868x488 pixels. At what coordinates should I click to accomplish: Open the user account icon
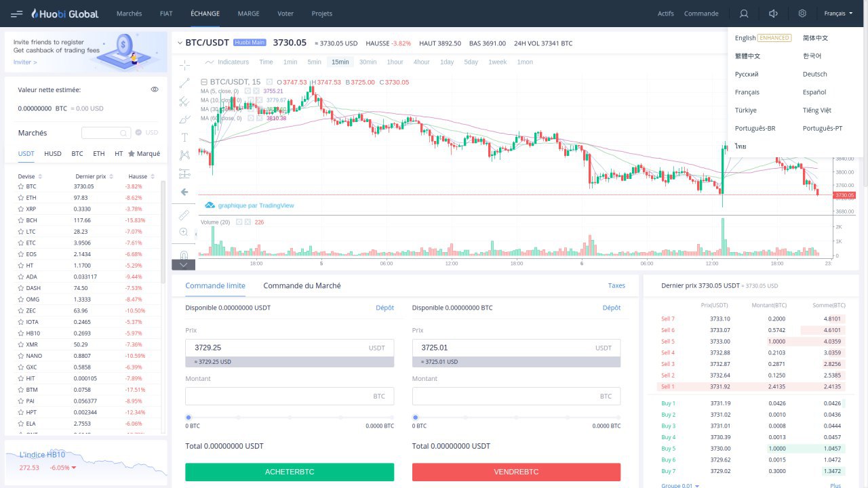(744, 14)
